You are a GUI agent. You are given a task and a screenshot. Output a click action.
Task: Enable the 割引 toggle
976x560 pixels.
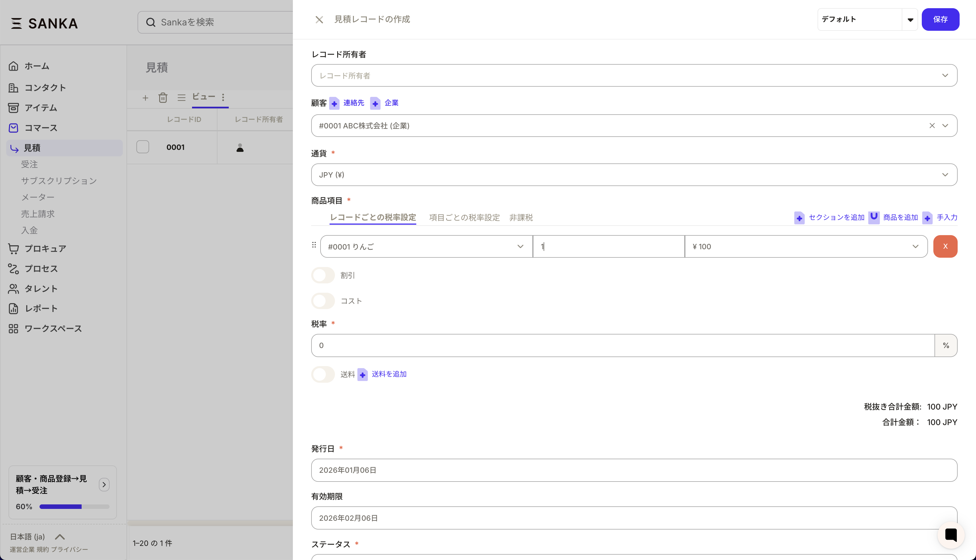point(323,275)
